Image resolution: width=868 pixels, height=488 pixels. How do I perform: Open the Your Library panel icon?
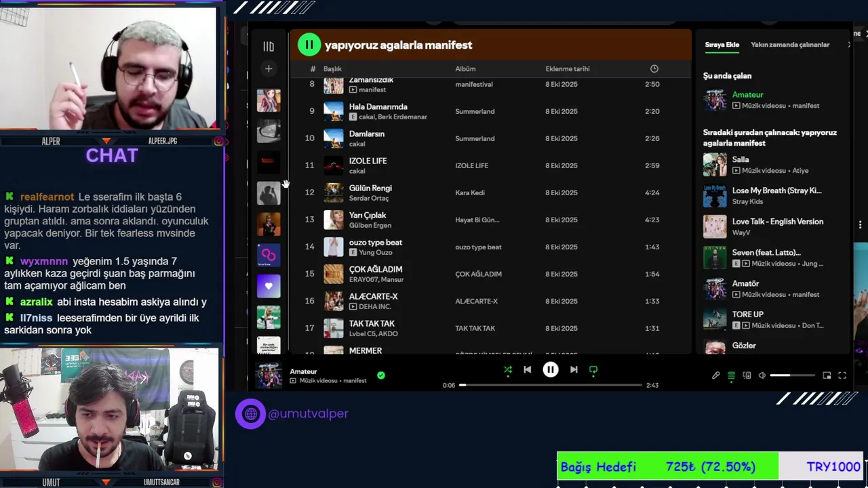click(x=269, y=47)
